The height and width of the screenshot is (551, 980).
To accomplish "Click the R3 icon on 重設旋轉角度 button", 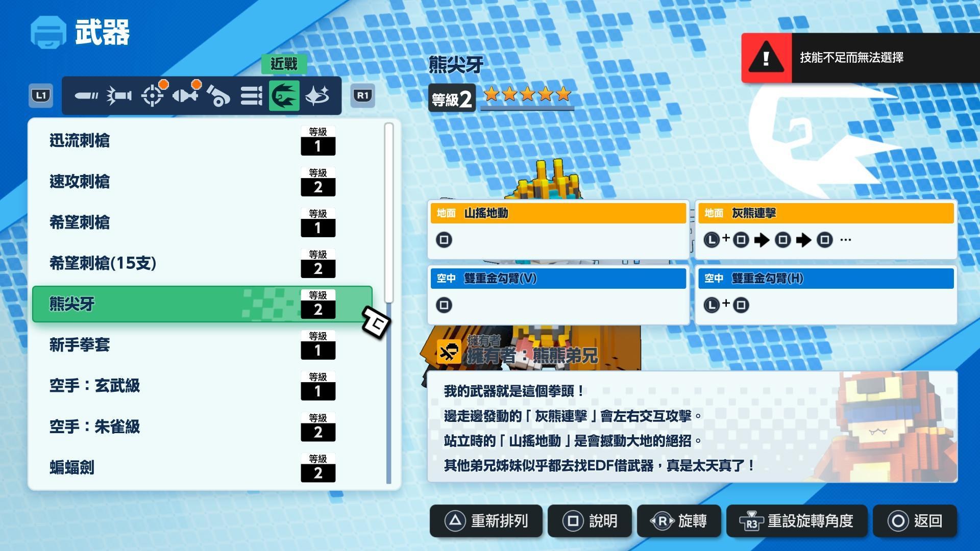I will (751, 521).
